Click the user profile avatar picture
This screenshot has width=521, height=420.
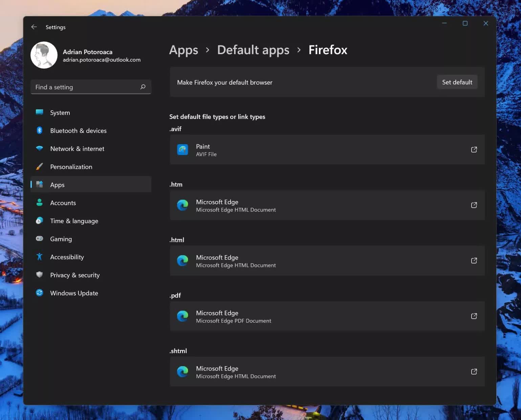(44, 55)
